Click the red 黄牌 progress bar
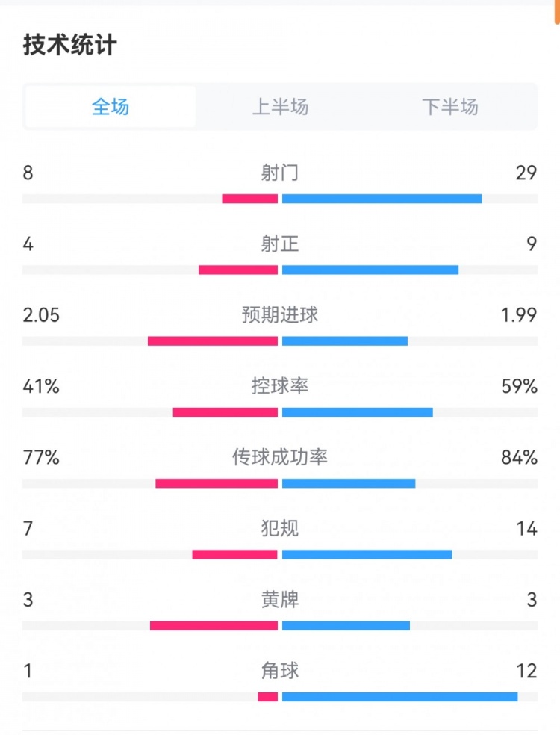 click(x=214, y=626)
